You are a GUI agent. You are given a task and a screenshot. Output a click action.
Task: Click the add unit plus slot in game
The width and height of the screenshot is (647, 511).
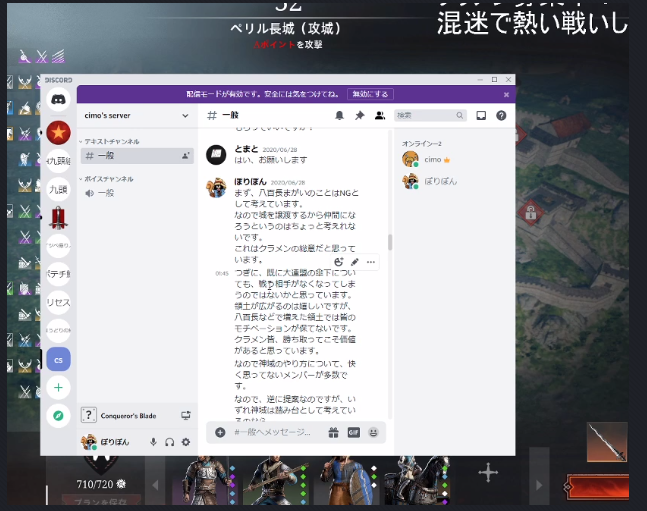pyautogui.click(x=488, y=472)
